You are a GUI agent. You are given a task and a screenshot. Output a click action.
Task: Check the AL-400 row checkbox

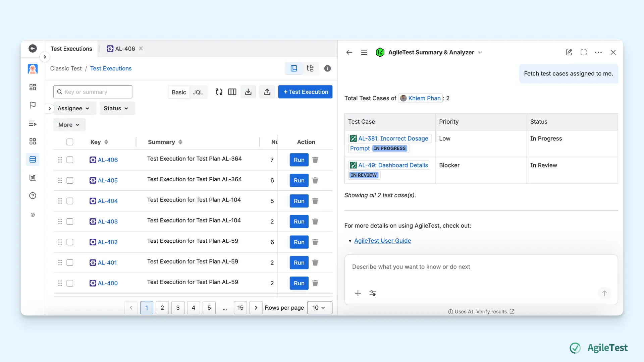(x=70, y=283)
